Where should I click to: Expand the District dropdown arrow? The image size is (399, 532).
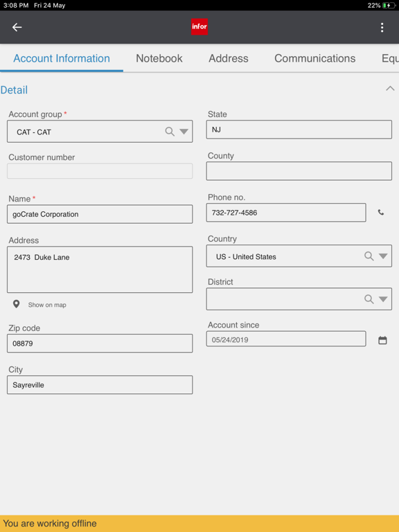(383, 299)
